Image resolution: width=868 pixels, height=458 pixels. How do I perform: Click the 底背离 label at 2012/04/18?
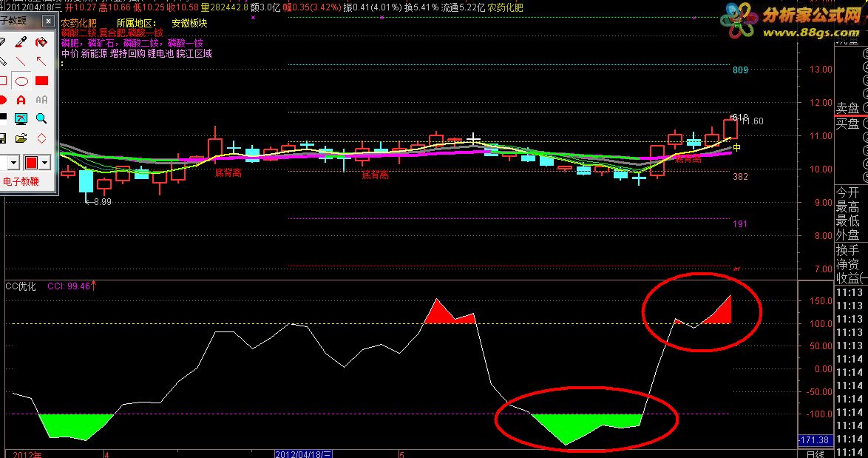pyautogui.click(x=376, y=175)
